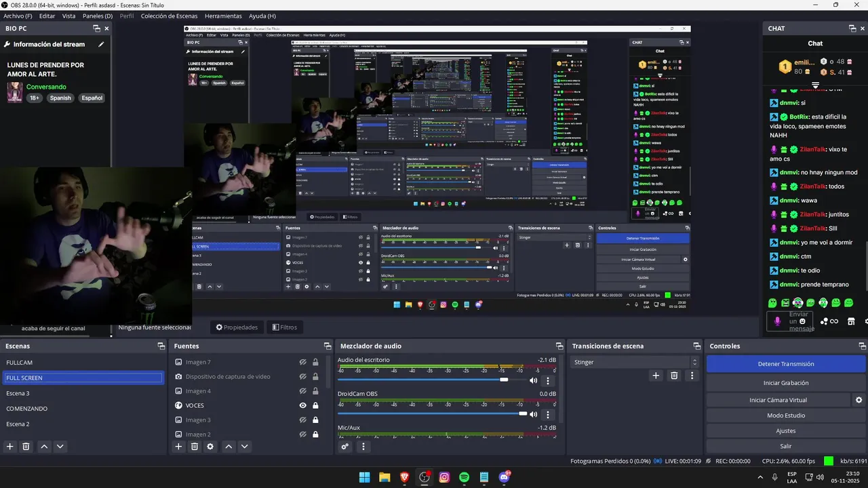Move scene up in Escenas list
This screenshot has height=488, width=868.
click(x=44, y=447)
